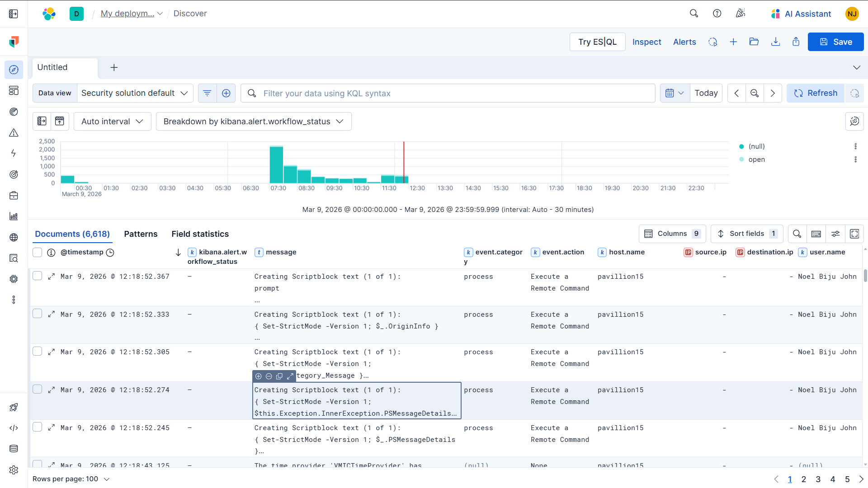Open the Field statistics tab

200,234
